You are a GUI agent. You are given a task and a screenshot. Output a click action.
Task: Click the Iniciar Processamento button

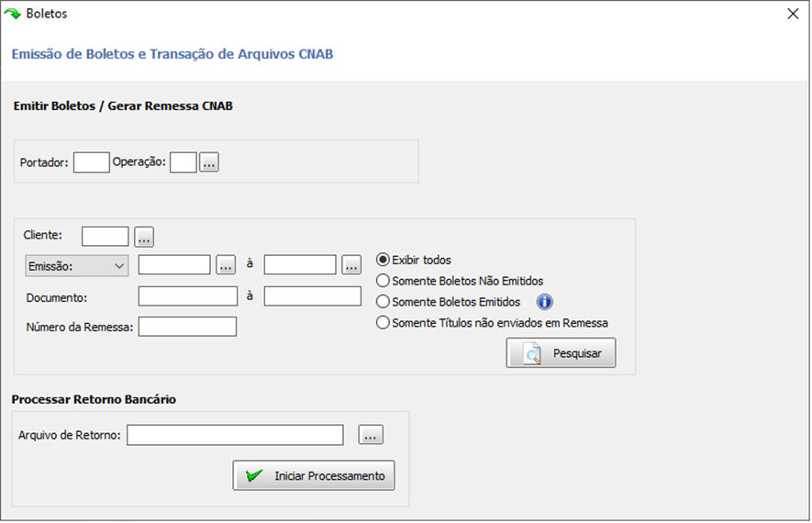point(314,475)
